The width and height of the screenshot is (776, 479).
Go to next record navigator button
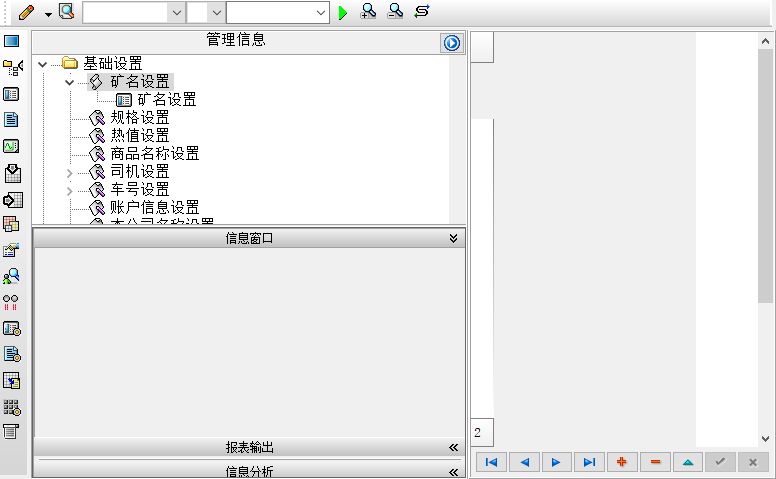(x=556, y=462)
